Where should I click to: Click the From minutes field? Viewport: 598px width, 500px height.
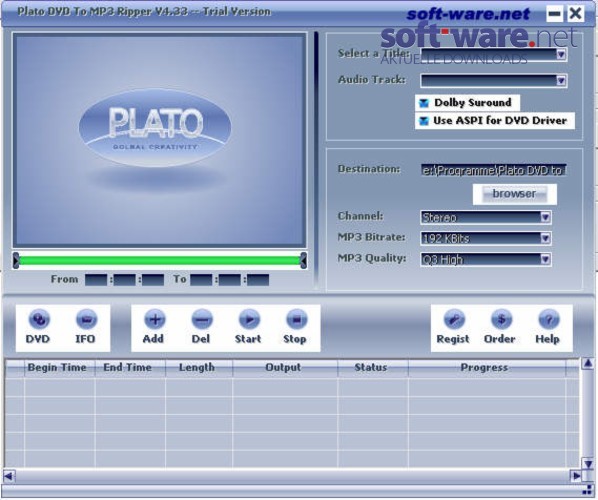(x=125, y=280)
